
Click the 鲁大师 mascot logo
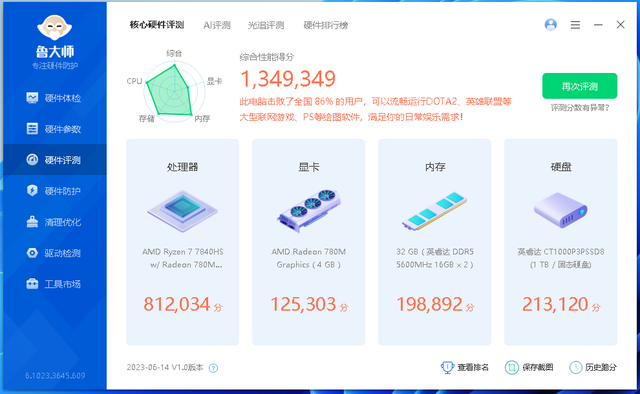click(55, 28)
